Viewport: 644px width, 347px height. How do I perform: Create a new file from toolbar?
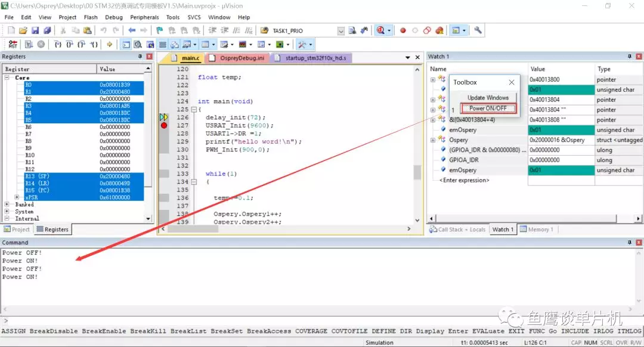point(11,30)
